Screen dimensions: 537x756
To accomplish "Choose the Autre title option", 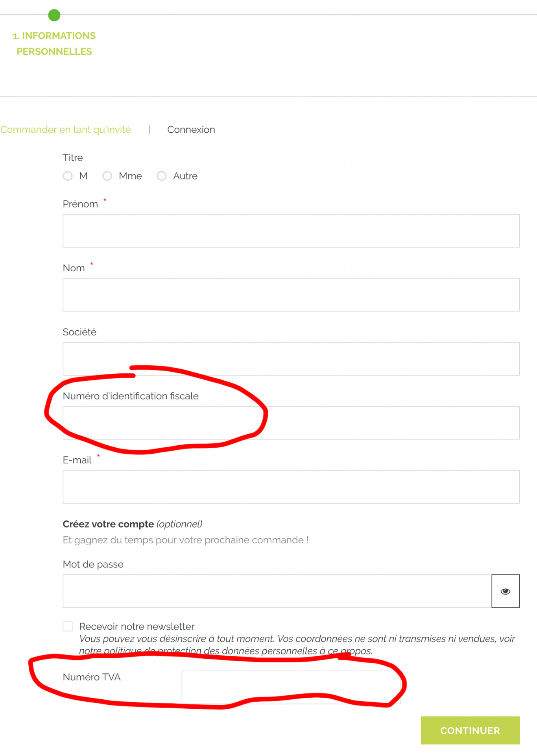I will coord(161,176).
